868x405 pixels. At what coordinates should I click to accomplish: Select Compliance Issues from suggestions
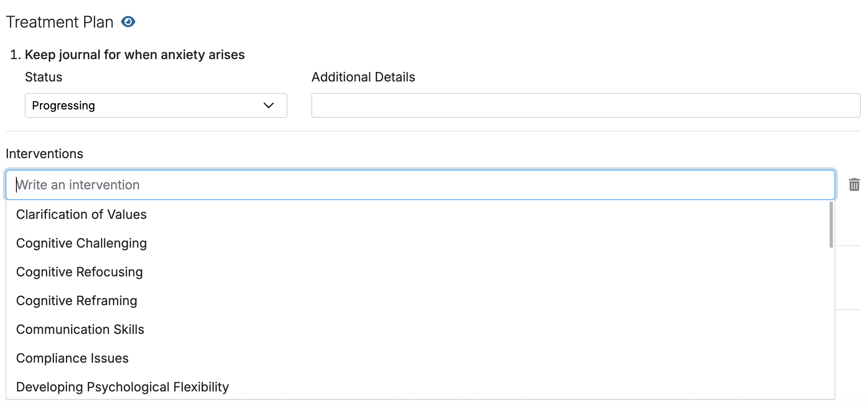pos(72,358)
